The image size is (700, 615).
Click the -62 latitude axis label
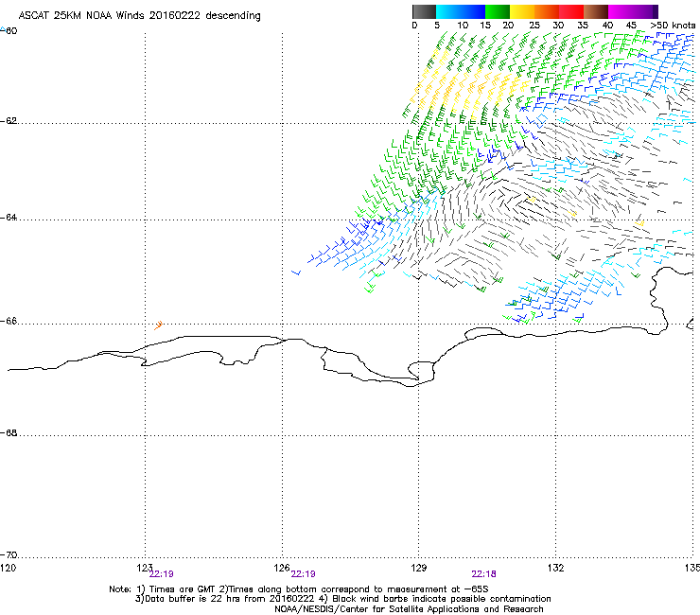point(9,121)
